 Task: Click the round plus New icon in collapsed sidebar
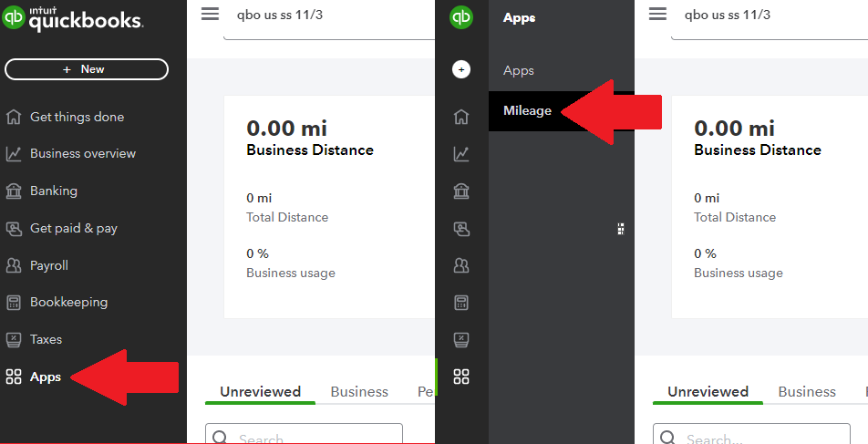pos(461,69)
